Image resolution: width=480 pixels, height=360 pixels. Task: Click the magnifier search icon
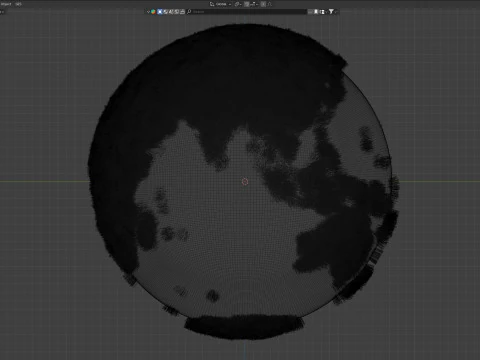[x=189, y=12]
